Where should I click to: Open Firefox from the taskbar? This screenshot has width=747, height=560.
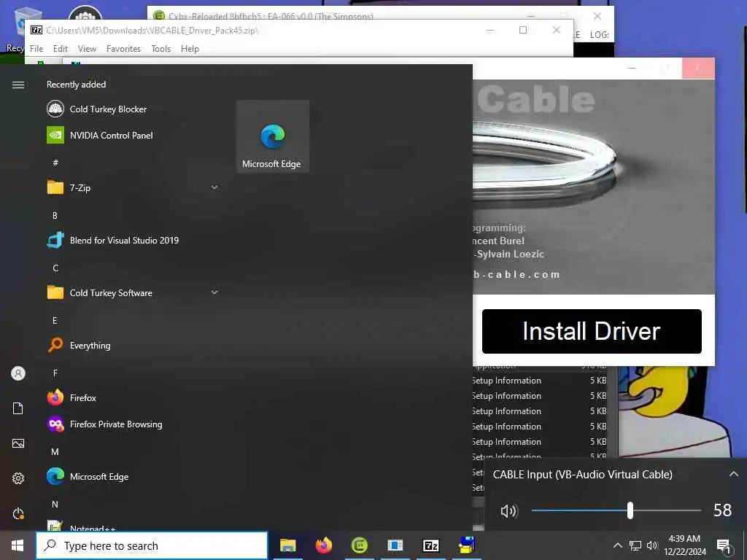tap(324, 545)
